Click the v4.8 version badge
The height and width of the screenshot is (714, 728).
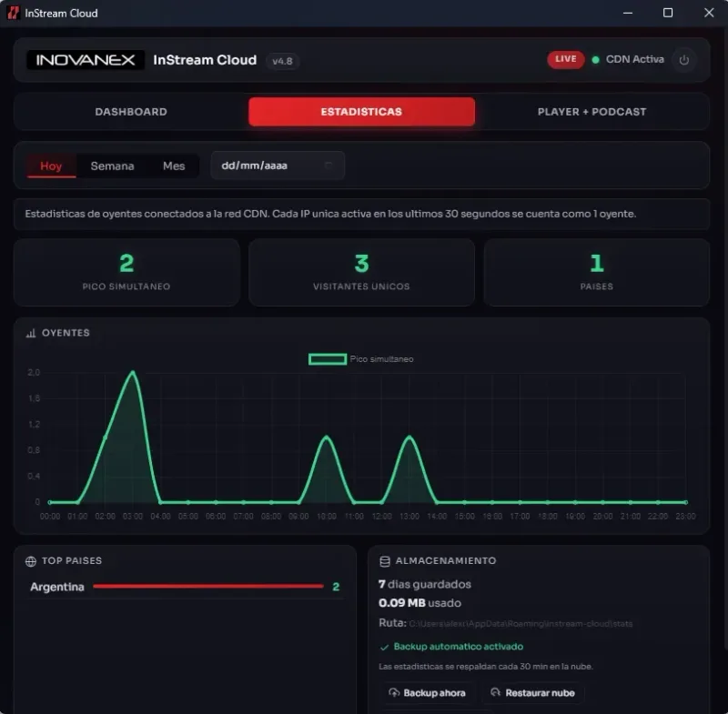(282, 61)
